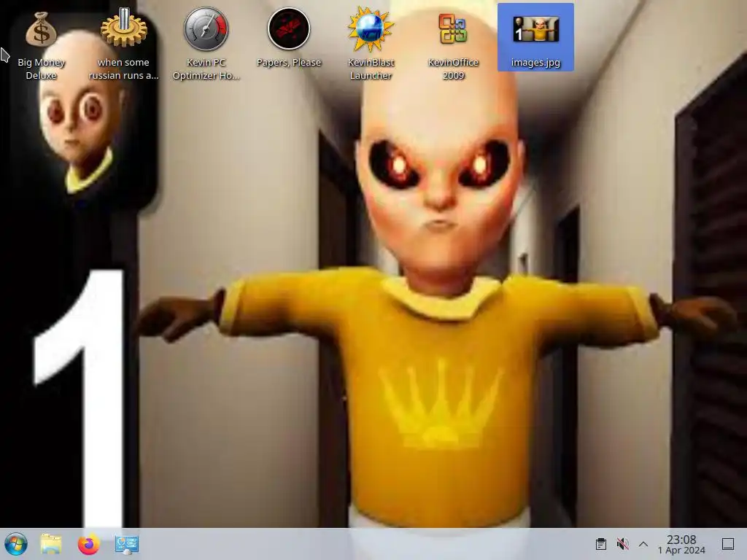Open the clock showing 23:08
747x560 pixels.
[x=681, y=539]
